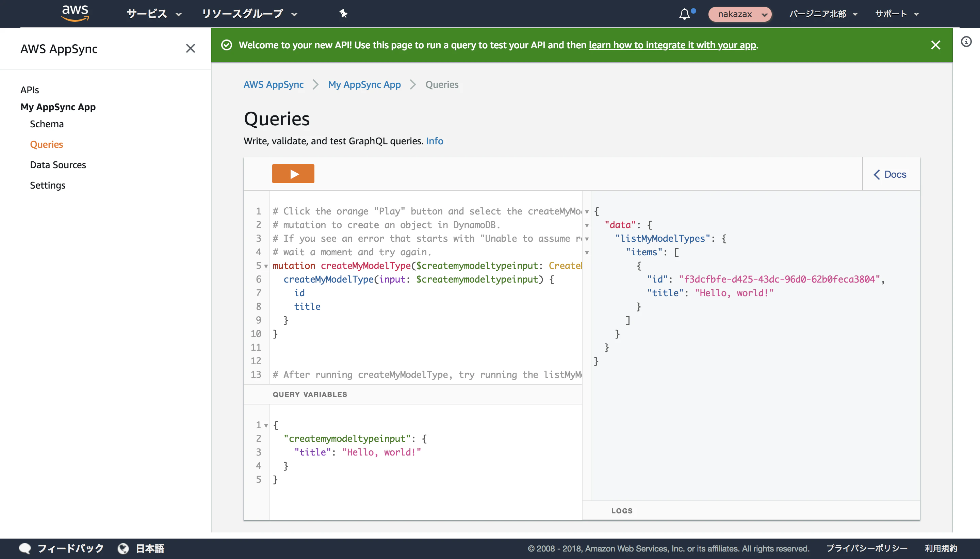This screenshot has height=559, width=980.
Task: Click into the query variables editor title line
Action: [358, 452]
